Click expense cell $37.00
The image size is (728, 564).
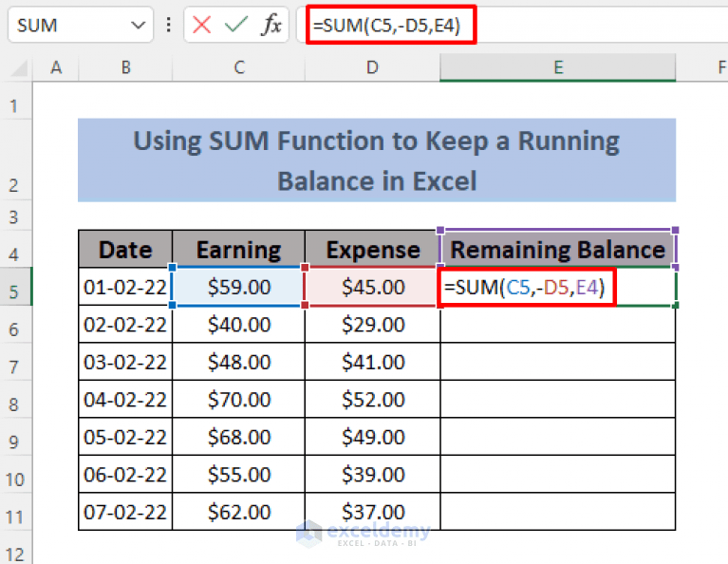point(372,512)
